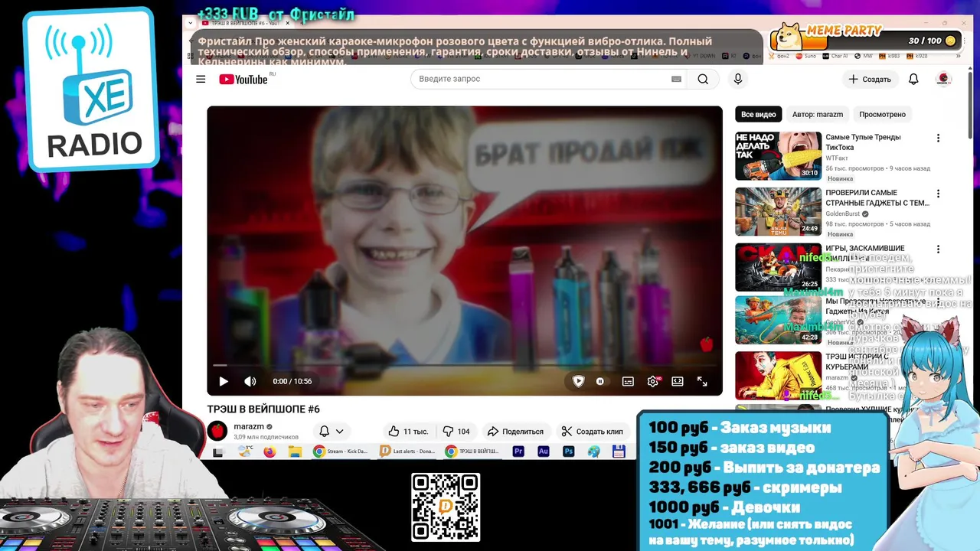Select the Автор: marazm filter chip
980x551 pixels.
818,114
